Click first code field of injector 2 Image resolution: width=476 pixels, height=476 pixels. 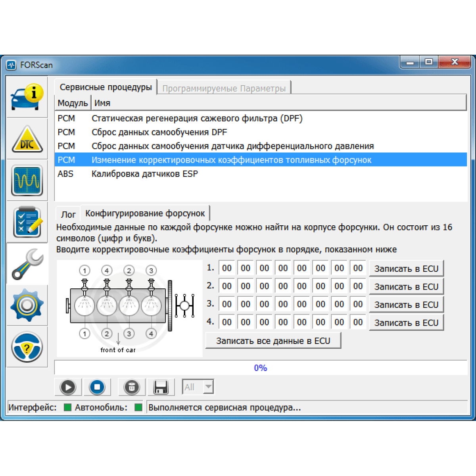(226, 286)
